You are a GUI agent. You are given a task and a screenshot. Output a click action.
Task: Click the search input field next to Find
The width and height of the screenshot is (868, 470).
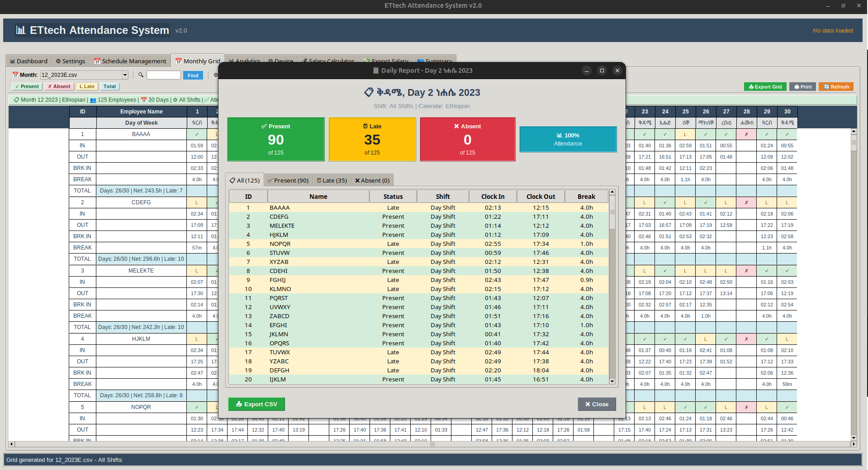[x=164, y=75]
